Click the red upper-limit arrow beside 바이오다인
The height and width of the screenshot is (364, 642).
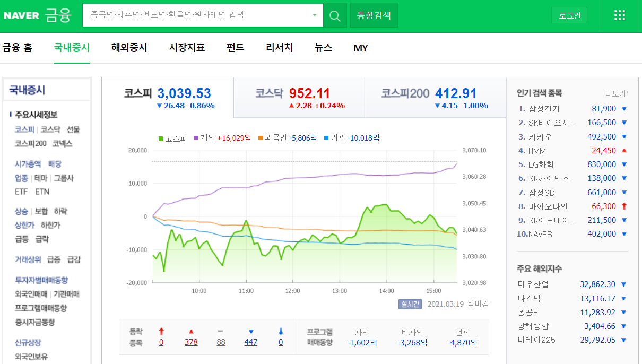tap(624, 206)
